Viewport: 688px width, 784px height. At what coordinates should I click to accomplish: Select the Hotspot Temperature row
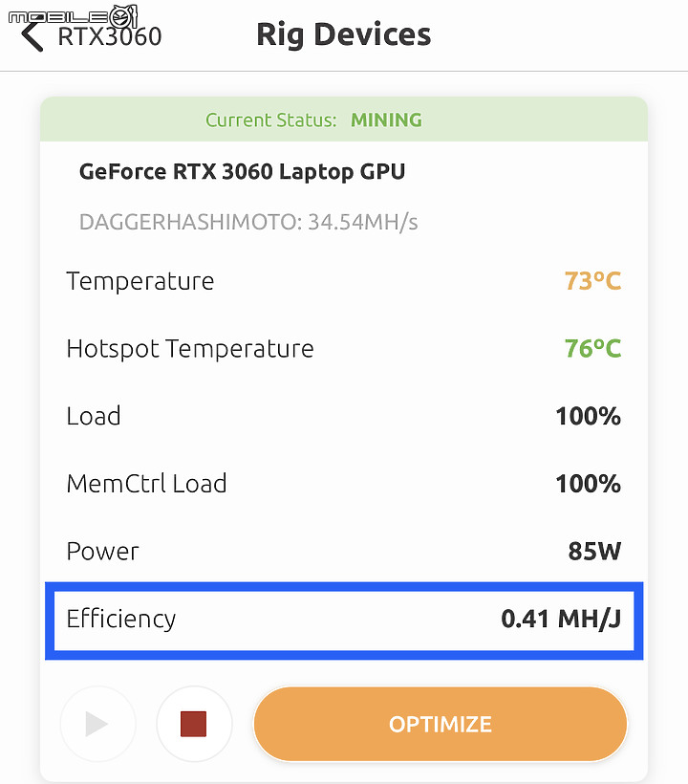[x=344, y=349]
